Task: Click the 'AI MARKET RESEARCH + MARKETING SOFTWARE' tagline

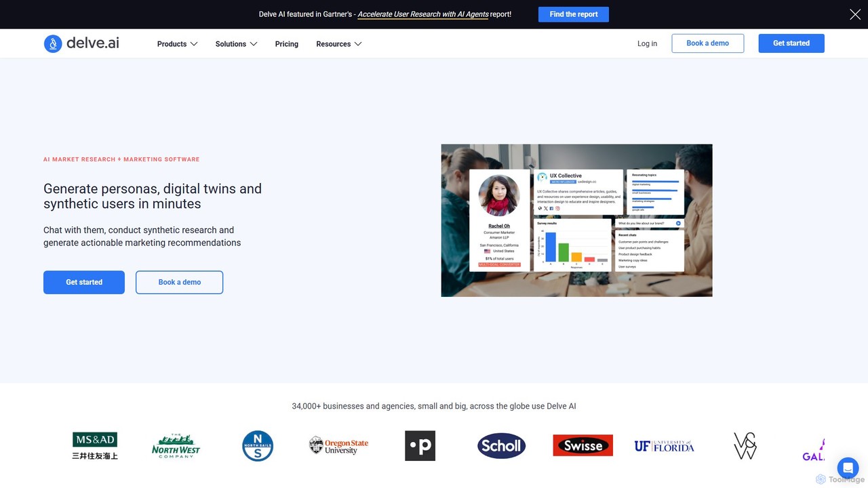Action: click(121, 159)
